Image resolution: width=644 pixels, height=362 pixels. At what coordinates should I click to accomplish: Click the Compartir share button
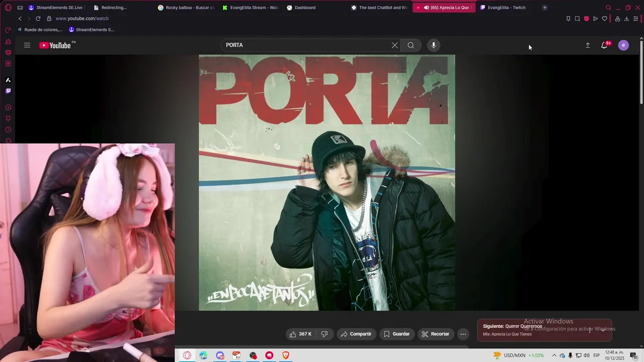coord(356,334)
